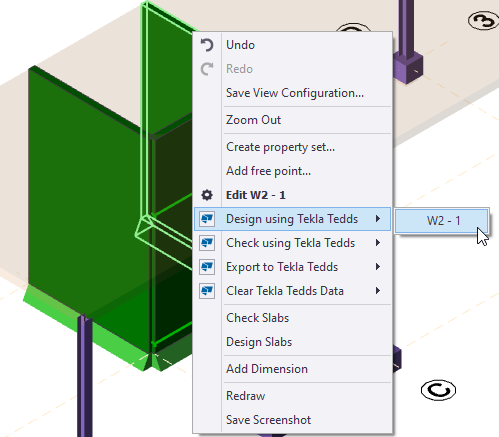Run Design Slabs command
The height and width of the screenshot is (437, 499).
(x=292, y=342)
